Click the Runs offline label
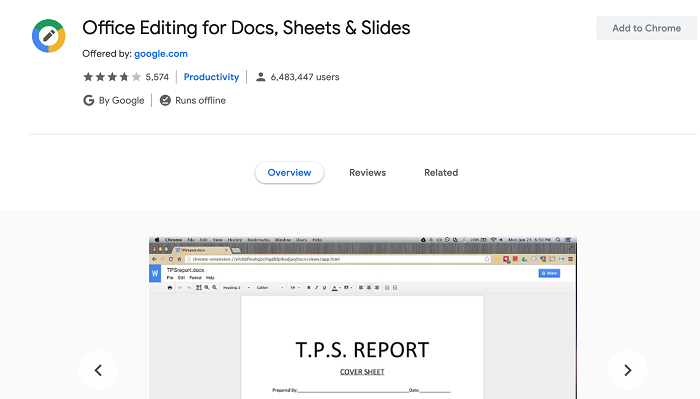 [x=200, y=100]
